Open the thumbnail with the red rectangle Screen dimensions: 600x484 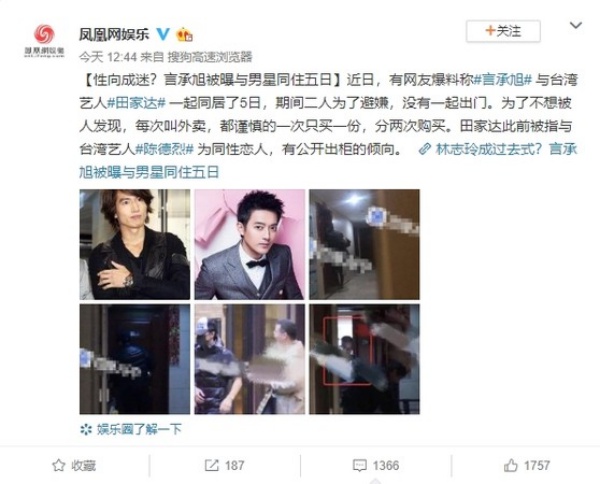[x=364, y=359]
